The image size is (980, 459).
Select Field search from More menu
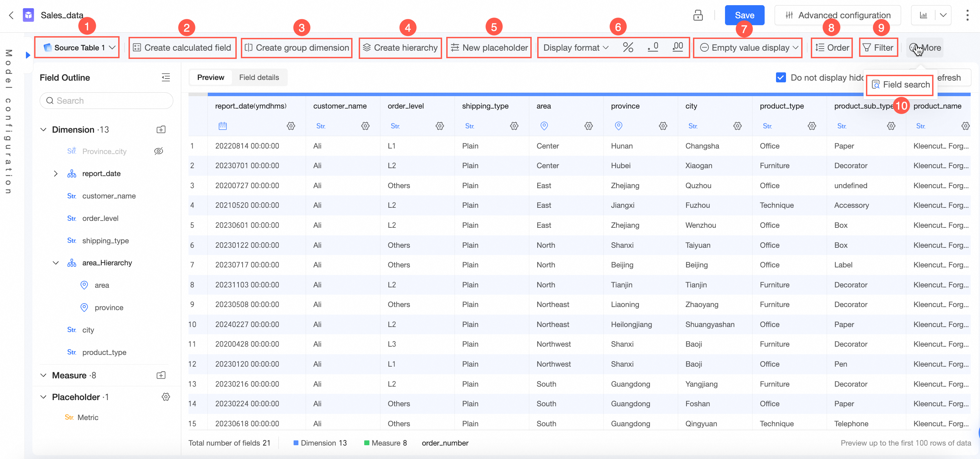point(901,84)
